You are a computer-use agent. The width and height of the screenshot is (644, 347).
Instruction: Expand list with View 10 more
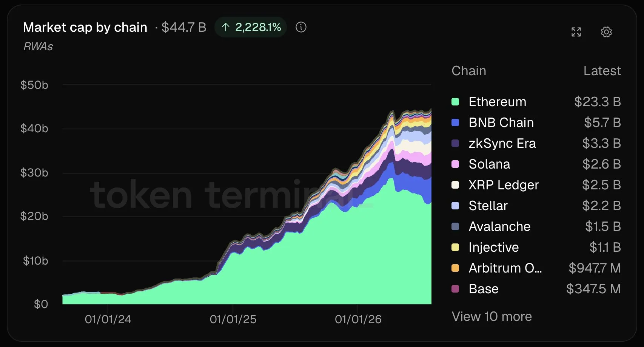point(492,316)
